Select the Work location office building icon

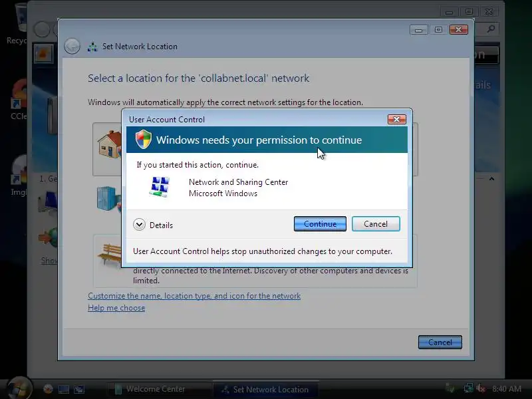108,199
